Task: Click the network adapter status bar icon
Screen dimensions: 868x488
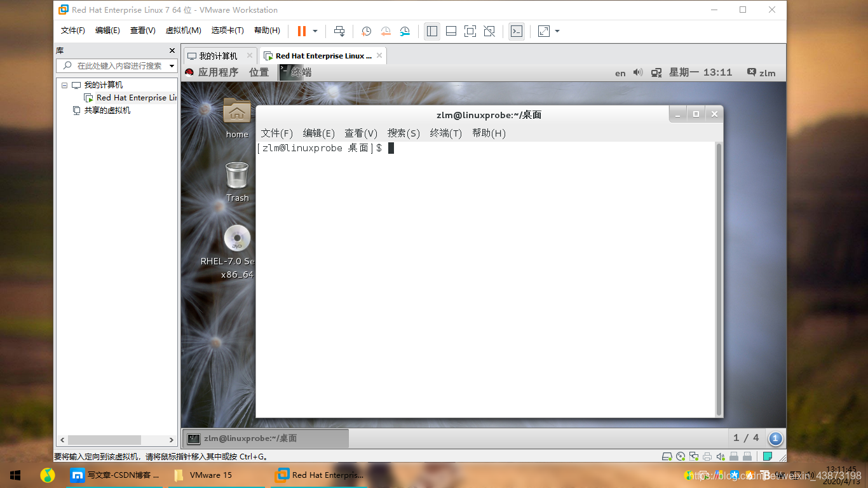Action: tap(694, 456)
